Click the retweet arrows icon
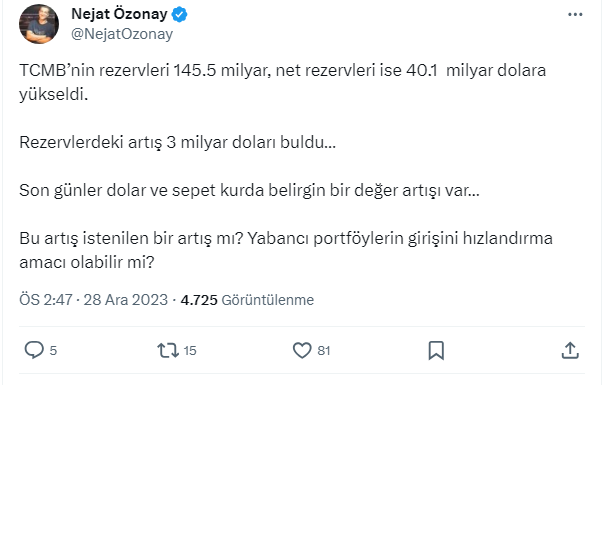Screen dimensions: 609x537 [168, 350]
